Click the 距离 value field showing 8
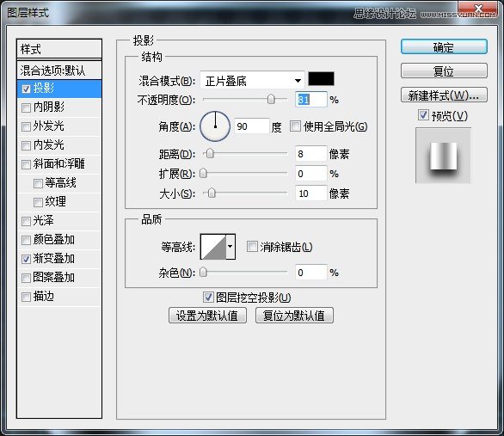Viewport: 504px width, 436px height. coord(310,154)
